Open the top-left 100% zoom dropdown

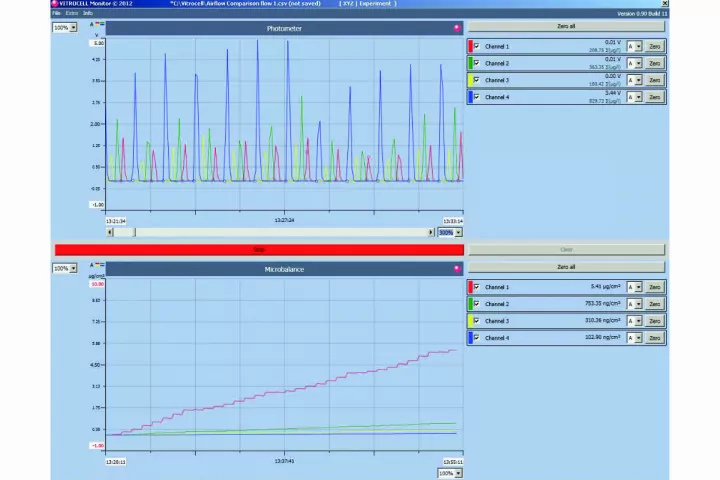[73, 27]
